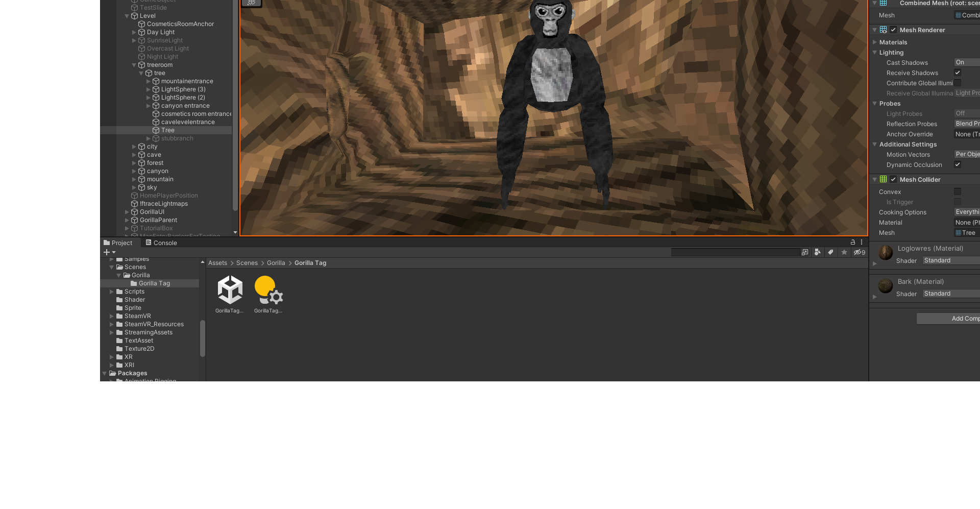Open the Bark Shader dropdown

tap(951, 294)
